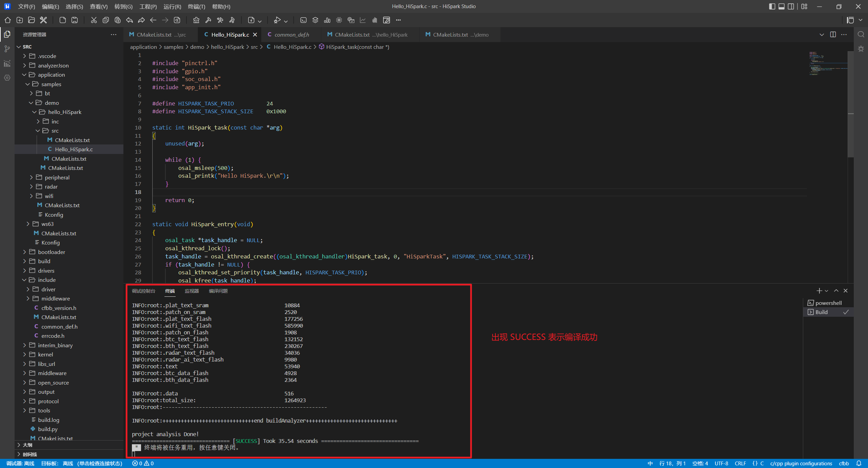Open the 工程(P) menu
868x468 pixels.
[148, 6]
